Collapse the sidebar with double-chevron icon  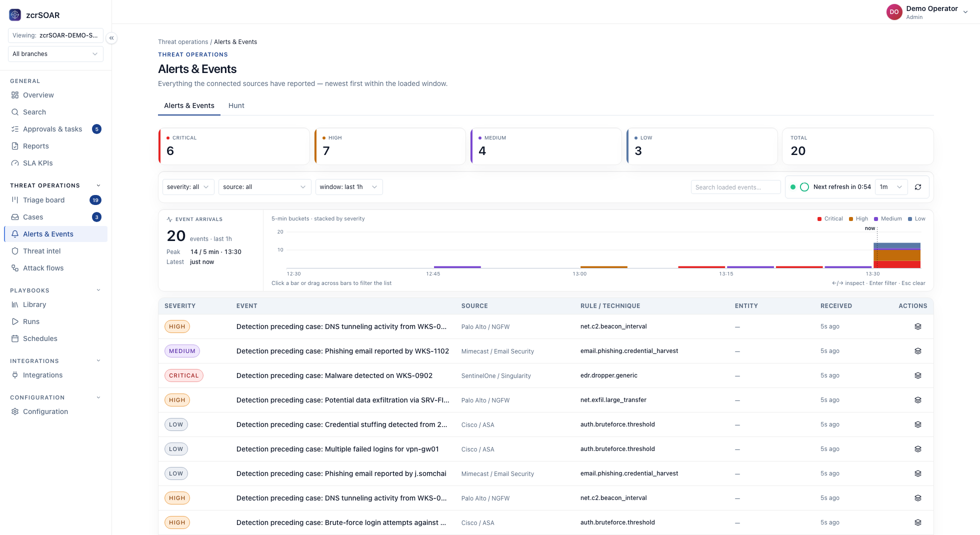tap(111, 38)
